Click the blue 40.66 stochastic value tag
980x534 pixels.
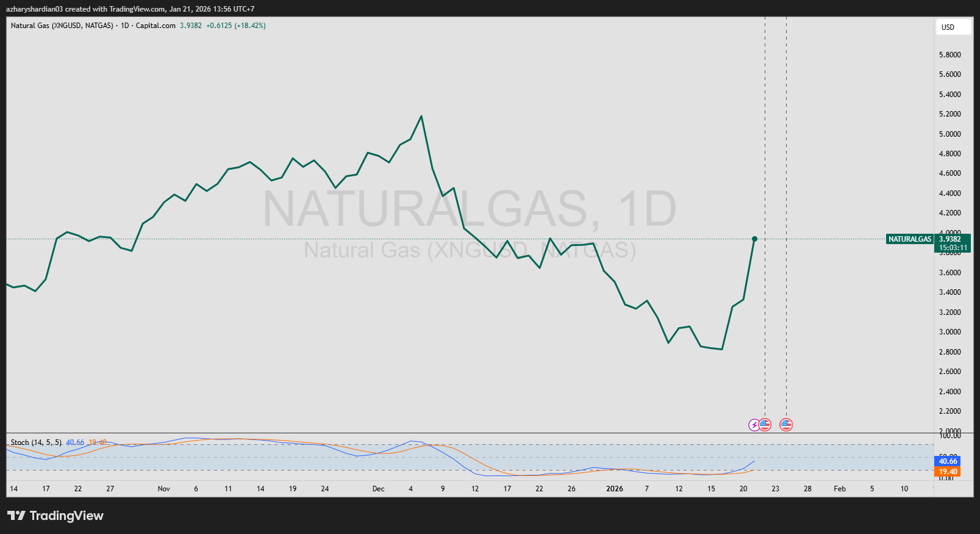point(947,461)
